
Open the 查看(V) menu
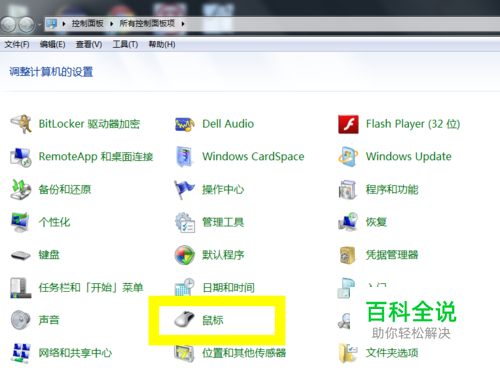(89, 44)
